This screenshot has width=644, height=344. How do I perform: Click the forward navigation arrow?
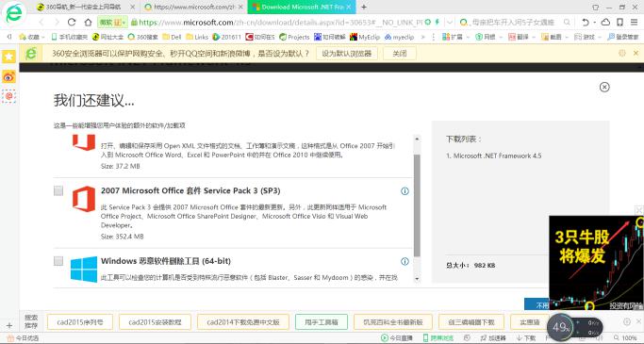(x=57, y=23)
